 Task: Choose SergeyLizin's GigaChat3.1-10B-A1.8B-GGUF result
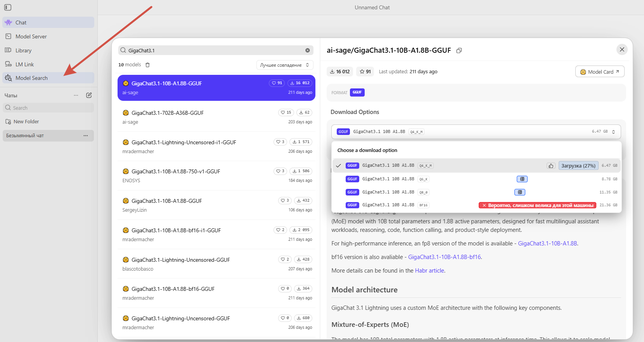coord(216,205)
